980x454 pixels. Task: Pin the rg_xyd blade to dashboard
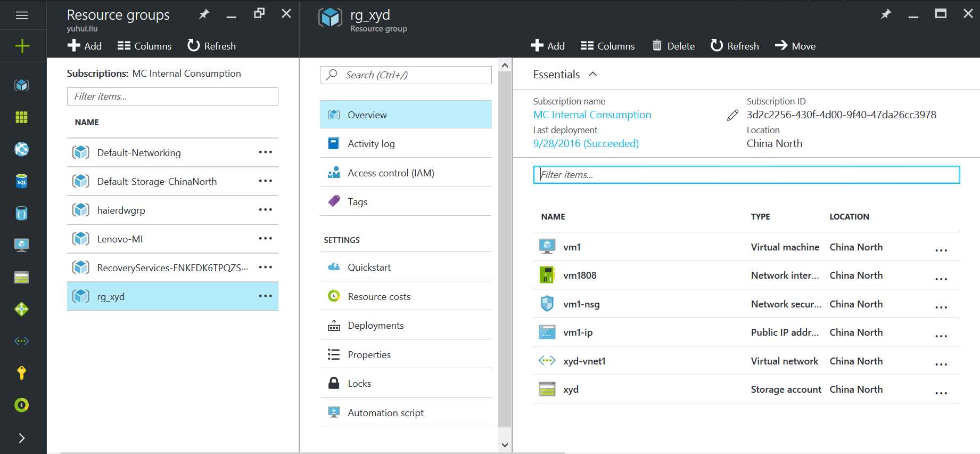(x=886, y=14)
